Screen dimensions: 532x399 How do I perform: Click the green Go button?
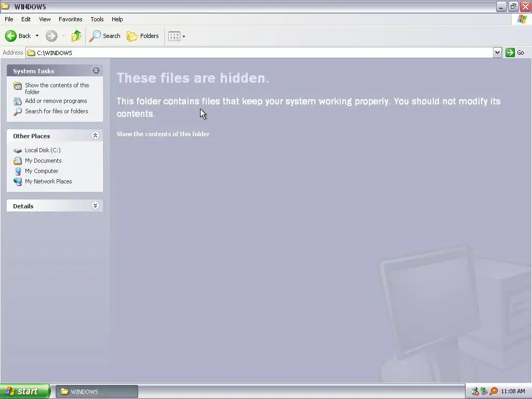coord(515,52)
